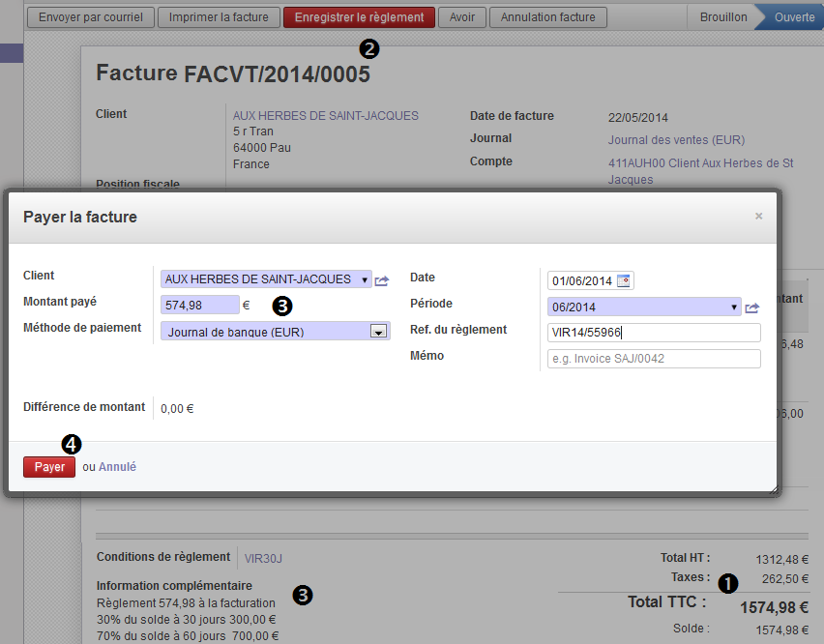Viewport: 824px width, 644px height.
Task: Click the Ref. du règlement field
Action: (x=654, y=333)
